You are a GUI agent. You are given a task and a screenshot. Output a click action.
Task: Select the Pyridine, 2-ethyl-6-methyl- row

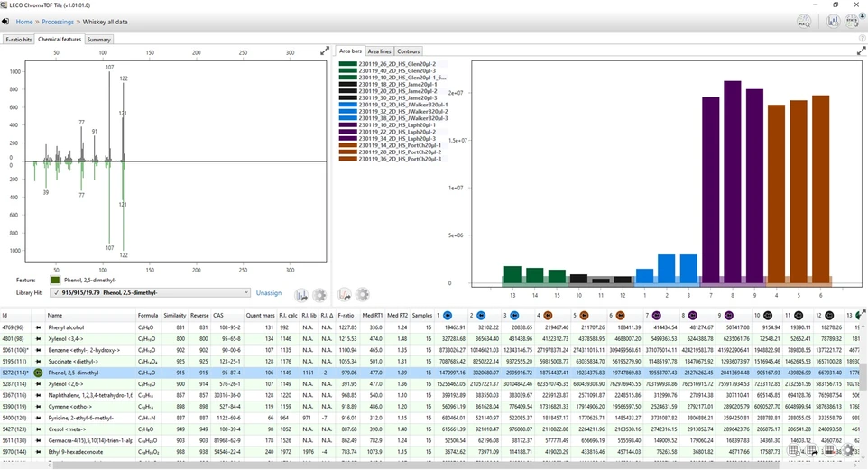pos(429,418)
